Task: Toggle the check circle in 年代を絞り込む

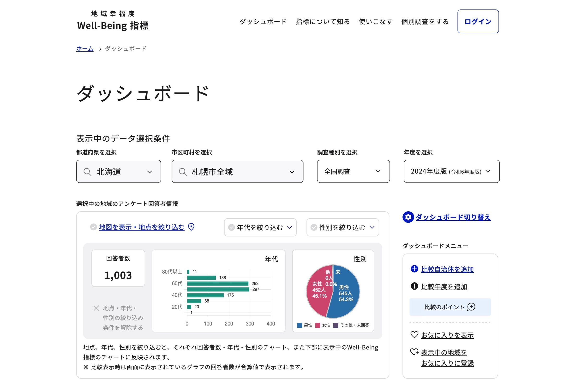Action: [x=231, y=227]
